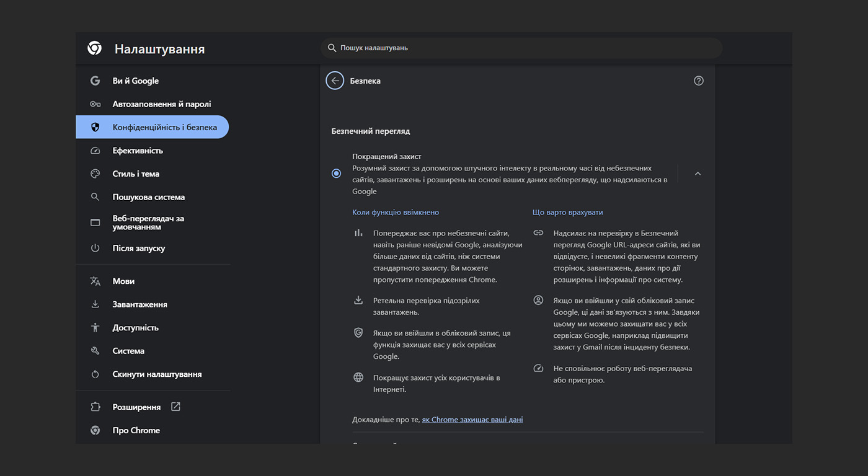Click the globe icon beside Покращує захист усіх користувачів
Screen dimensions: 868x476
tap(358, 377)
